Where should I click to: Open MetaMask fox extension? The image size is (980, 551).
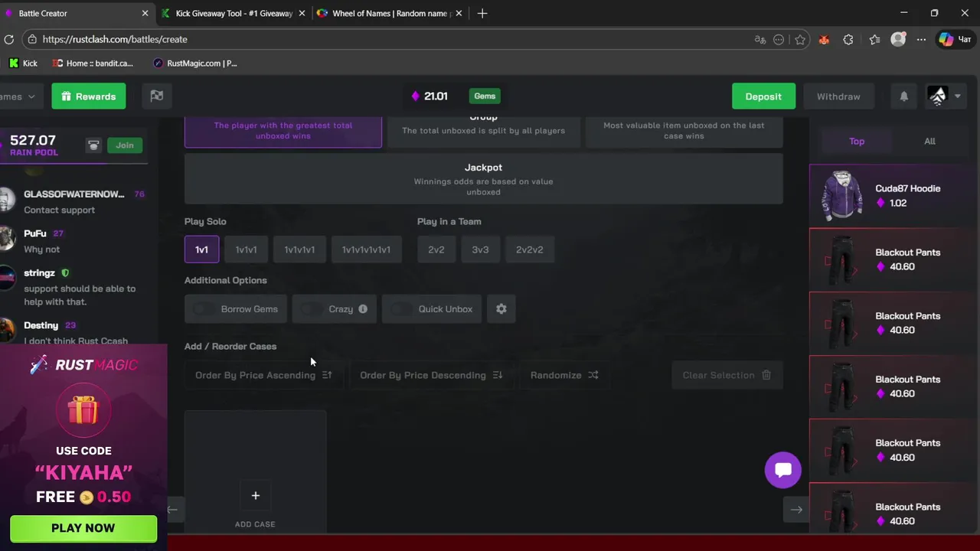(824, 40)
